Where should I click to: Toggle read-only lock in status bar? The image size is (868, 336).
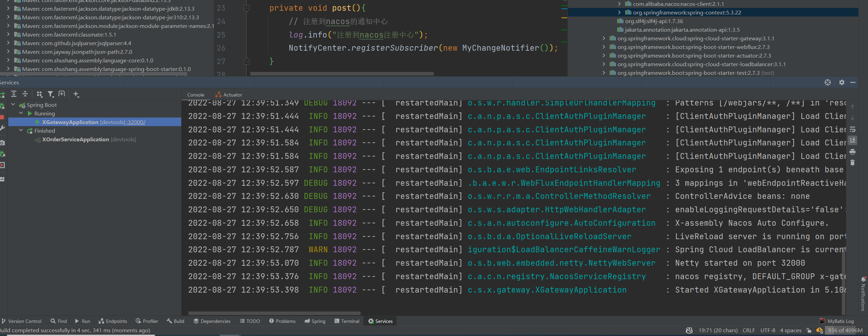pos(809,330)
